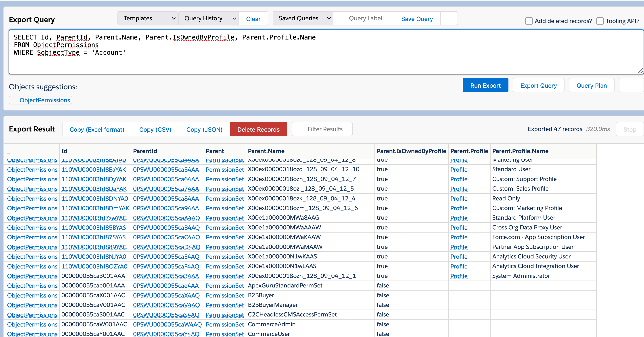The width and height of the screenshot is (644, 337).
Task: Open ParentId 0PSWU0000055caX4AQ link
Action: pyautogui.click(x=166, y=295)
